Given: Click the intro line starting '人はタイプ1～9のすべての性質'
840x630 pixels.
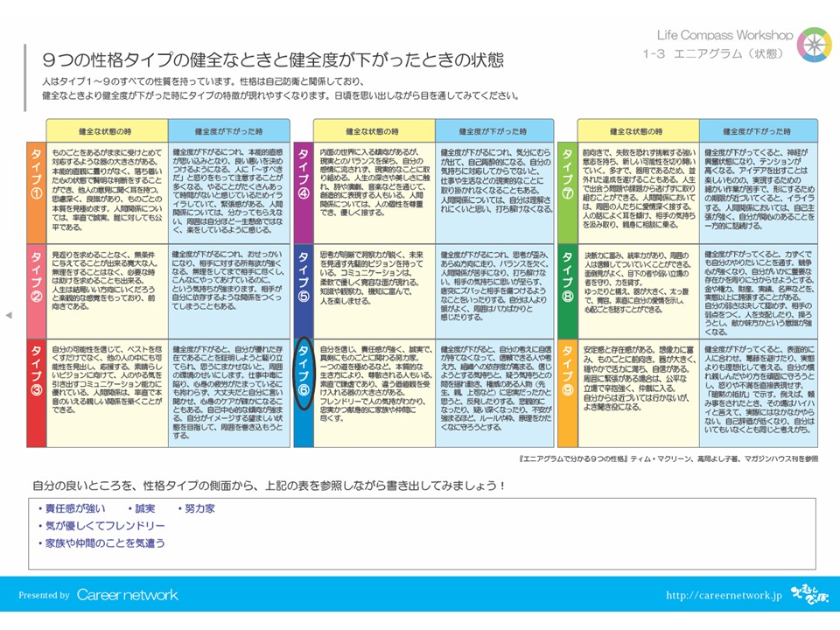Looking at the screenshot, I should click(203, 81).
